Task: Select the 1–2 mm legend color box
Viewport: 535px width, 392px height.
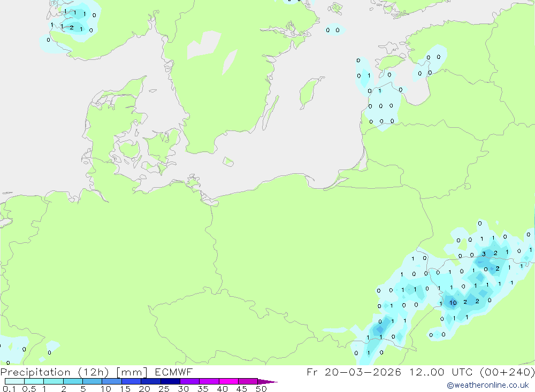Action: 53,381
